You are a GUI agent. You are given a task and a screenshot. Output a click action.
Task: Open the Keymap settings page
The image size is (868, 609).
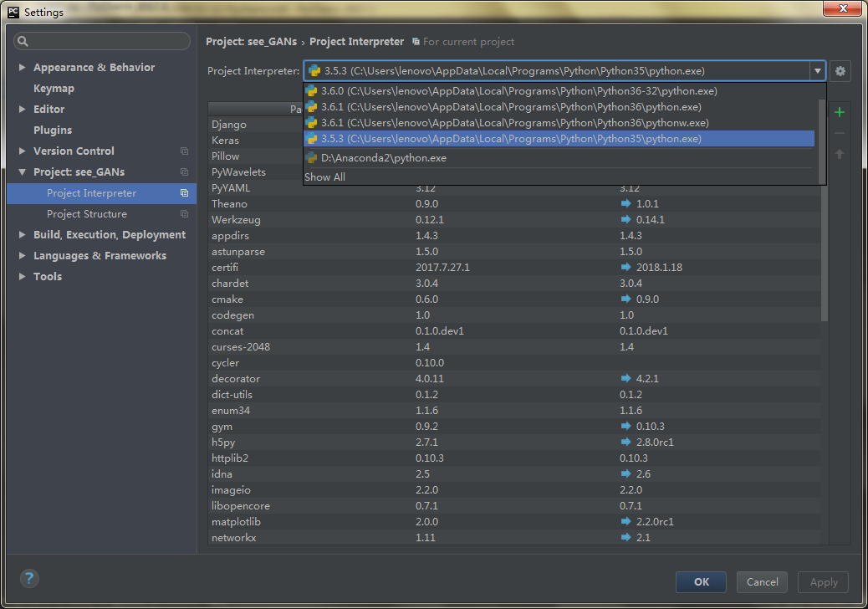pyautogui.click(x=54, y=89)
